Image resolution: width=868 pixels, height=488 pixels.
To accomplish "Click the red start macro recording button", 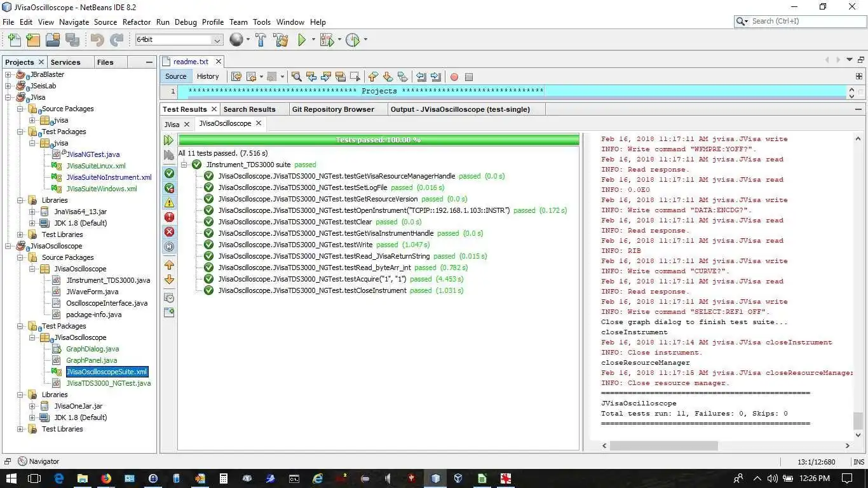I will [x=454, y=77].
